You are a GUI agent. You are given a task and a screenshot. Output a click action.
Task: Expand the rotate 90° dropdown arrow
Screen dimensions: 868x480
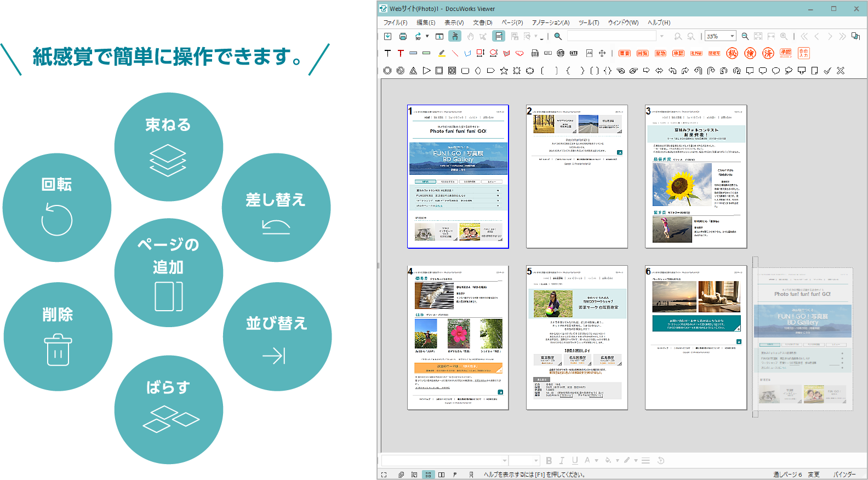coord(427,37)
